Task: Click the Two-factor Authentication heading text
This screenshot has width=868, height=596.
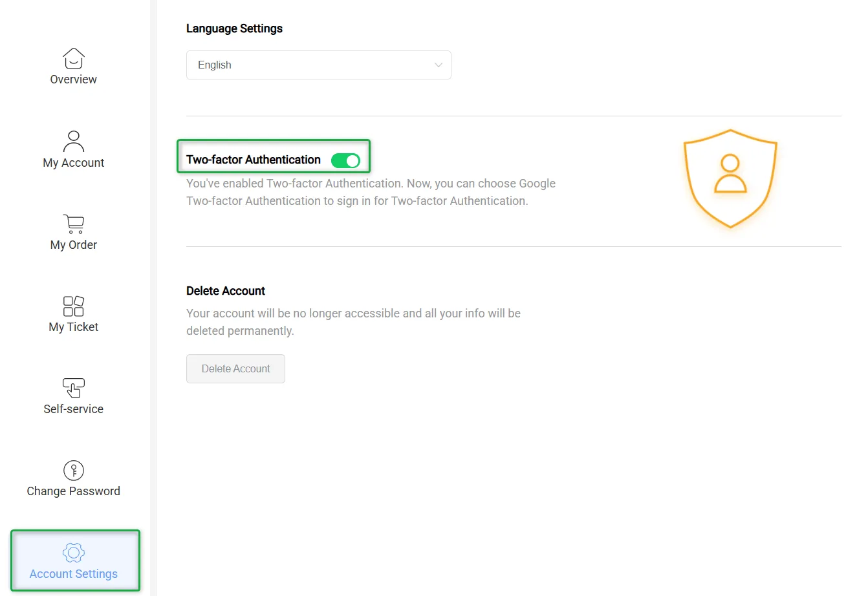Action: point(253,160)
